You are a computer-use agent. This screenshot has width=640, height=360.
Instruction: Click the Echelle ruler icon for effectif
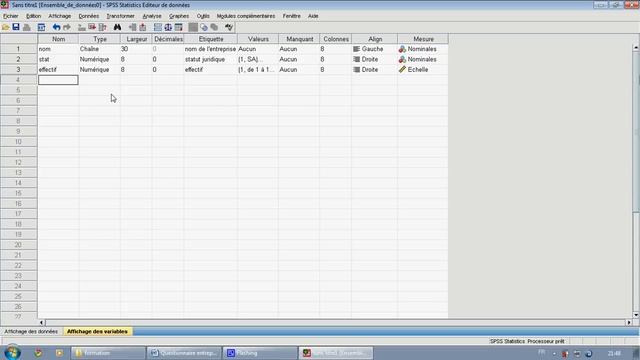[x=402, y=69]
